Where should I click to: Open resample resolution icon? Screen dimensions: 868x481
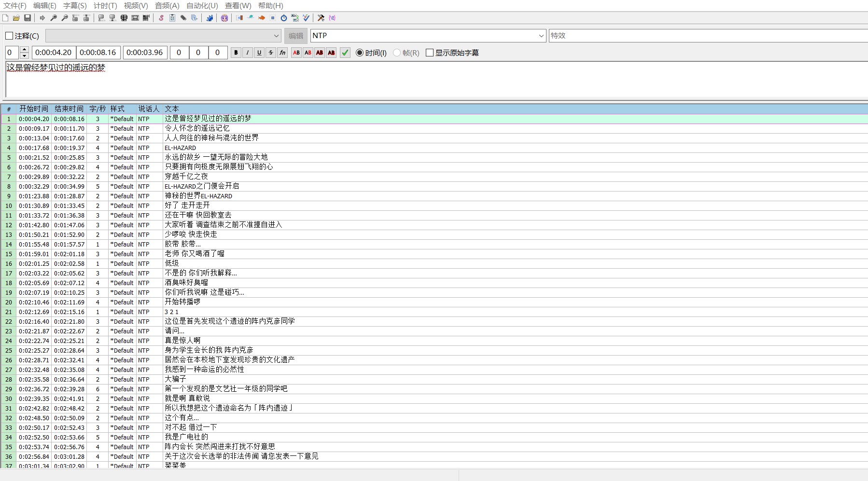[273, 18]
